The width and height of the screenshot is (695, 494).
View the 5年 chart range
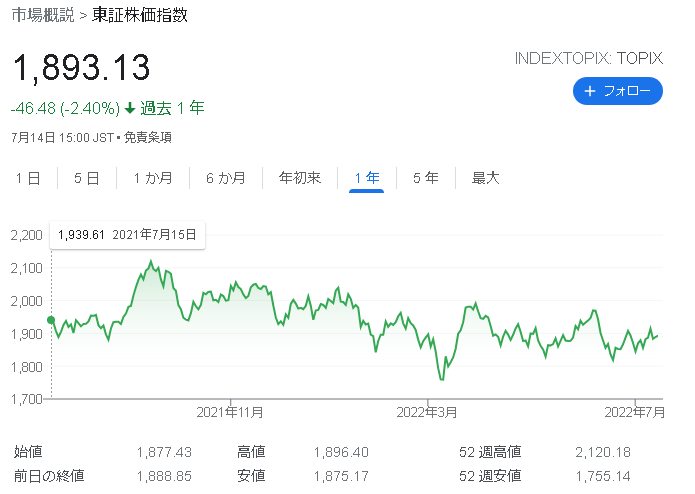426,178
